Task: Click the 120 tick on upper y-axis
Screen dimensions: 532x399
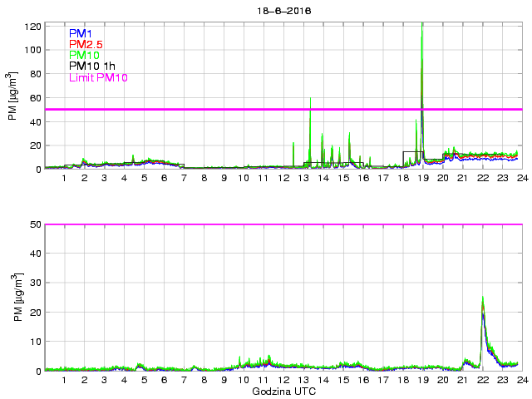Action: point(32,27)
